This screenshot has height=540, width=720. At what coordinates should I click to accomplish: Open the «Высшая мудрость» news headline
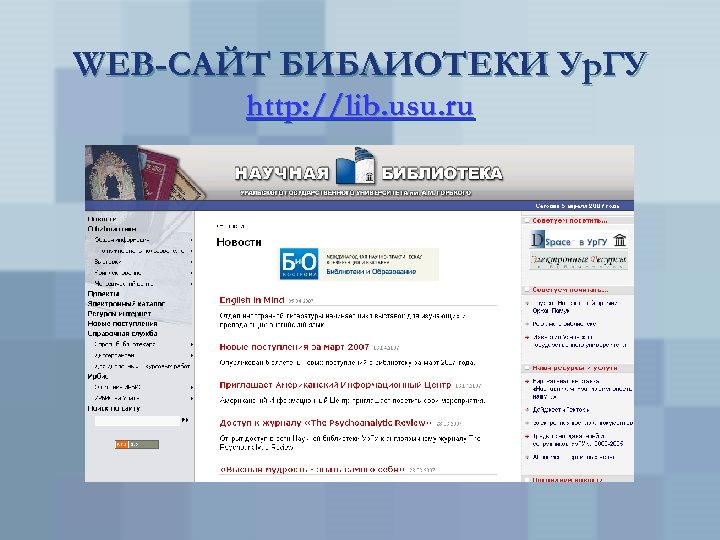(312, 470)
